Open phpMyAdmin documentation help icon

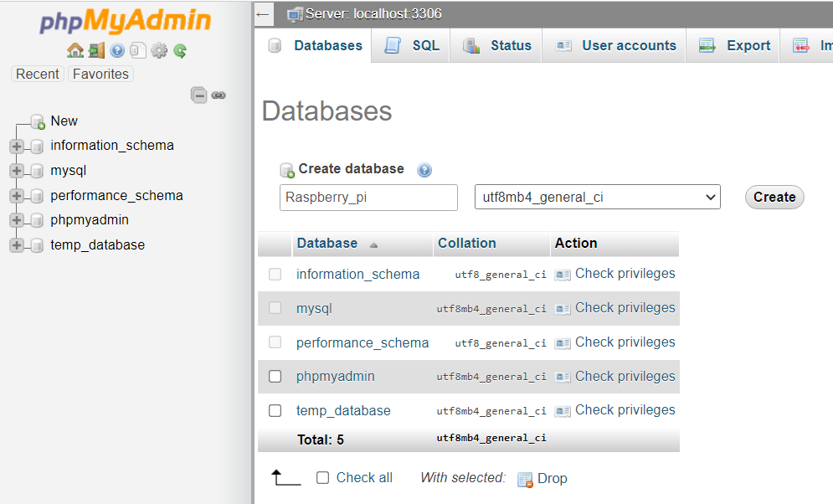117,50
